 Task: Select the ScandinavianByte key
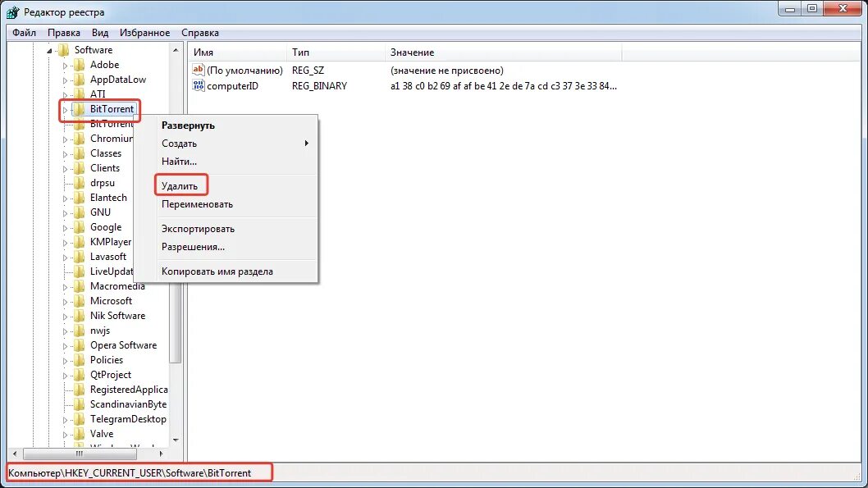tap(129, 404)
